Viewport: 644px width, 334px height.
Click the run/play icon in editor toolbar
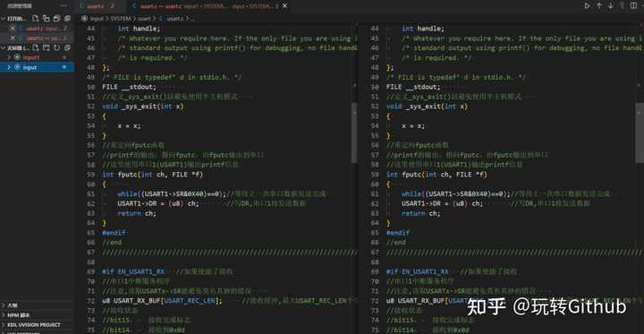pyautogui.click(x=588, y=5)
